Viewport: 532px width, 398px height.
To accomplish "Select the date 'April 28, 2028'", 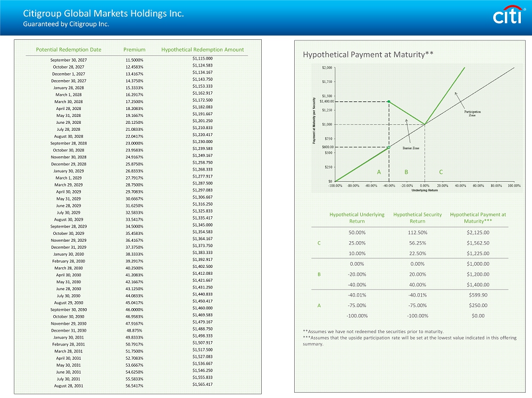I will (69, 108).
